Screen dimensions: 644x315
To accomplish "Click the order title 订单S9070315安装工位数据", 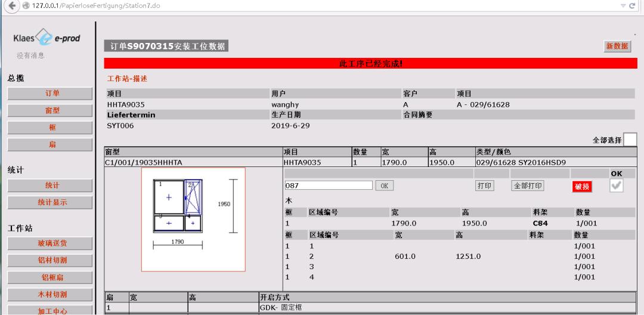I will (166, 47).
